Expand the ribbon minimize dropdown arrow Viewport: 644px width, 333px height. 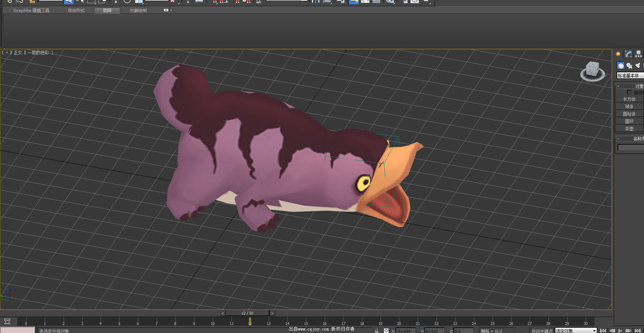[171, 10]
